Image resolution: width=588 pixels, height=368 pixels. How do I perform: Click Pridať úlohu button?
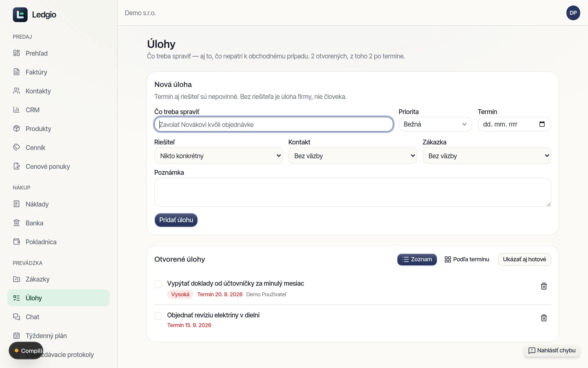176,220
